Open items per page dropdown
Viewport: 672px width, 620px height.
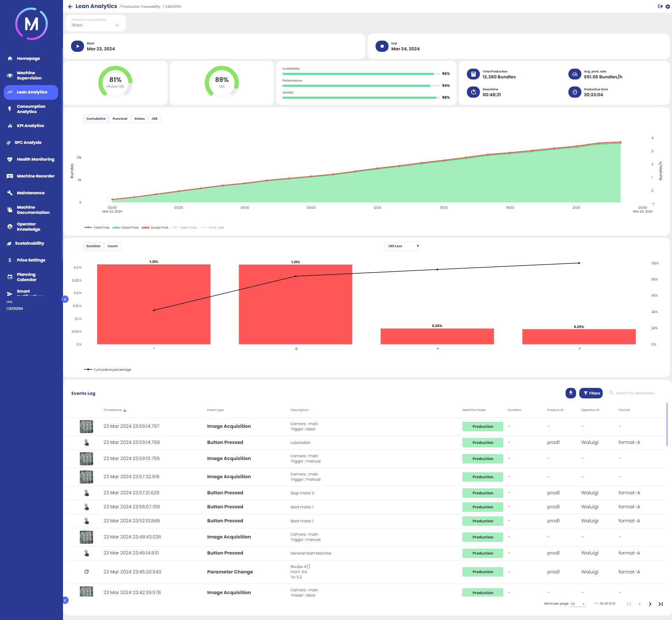tap(578, 604)
